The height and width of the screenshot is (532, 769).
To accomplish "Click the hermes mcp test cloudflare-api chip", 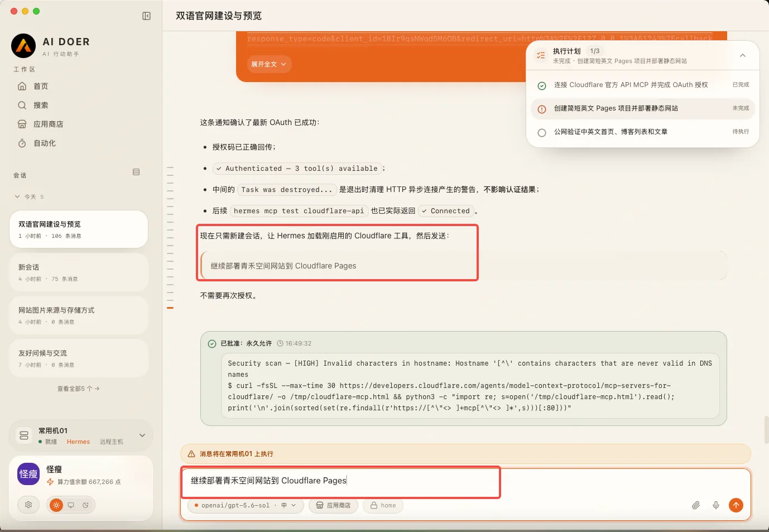I will click(299, 211).
